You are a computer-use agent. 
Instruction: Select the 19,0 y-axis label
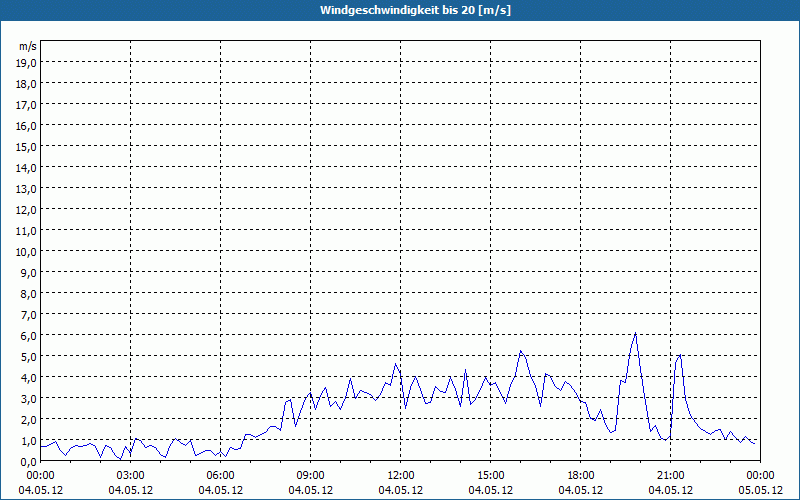click(27, 63)
